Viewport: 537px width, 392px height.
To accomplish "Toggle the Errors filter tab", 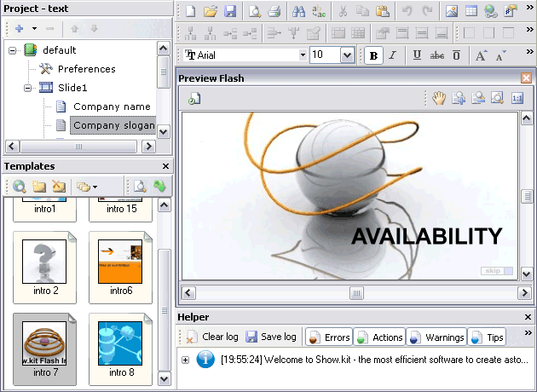I will coord(329,337).
